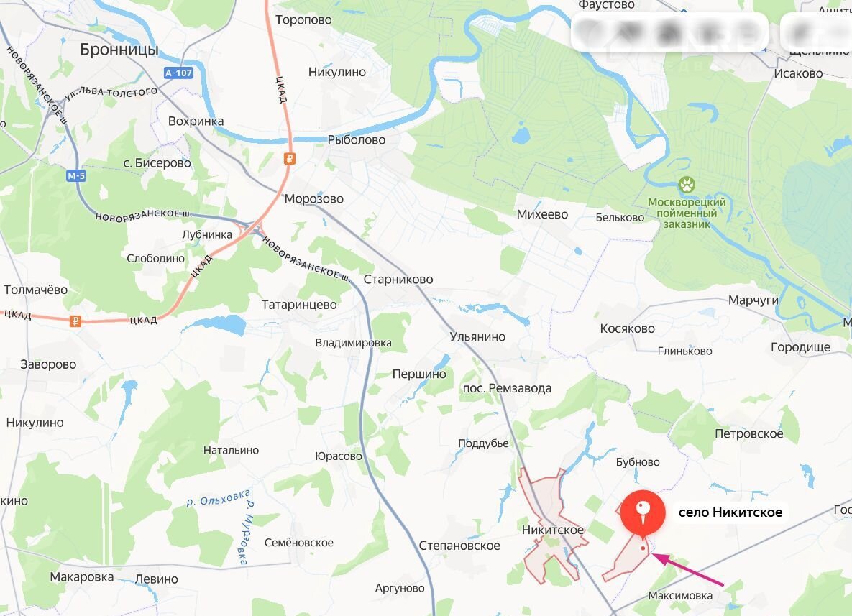The width and height of the screenshot is (852, 616).
Task: Click the Морозово village label
Action: tap(314, 199)
